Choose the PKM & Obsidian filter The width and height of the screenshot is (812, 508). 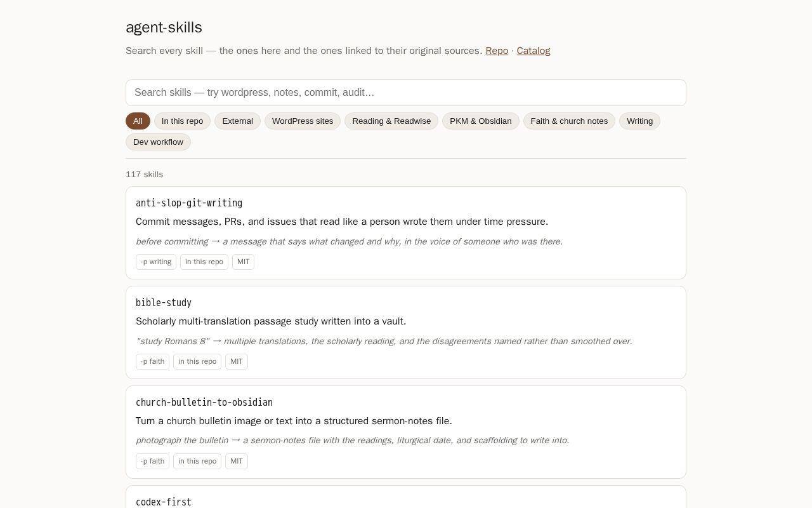[480, 121]
